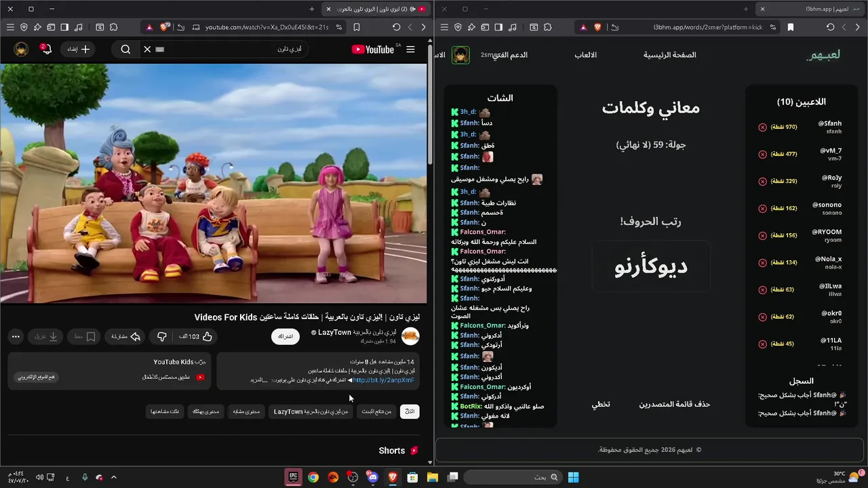This screenshot has width=868, height=488.
Task: Switch to the YouTube browser tab
Action: coord(376,9)
